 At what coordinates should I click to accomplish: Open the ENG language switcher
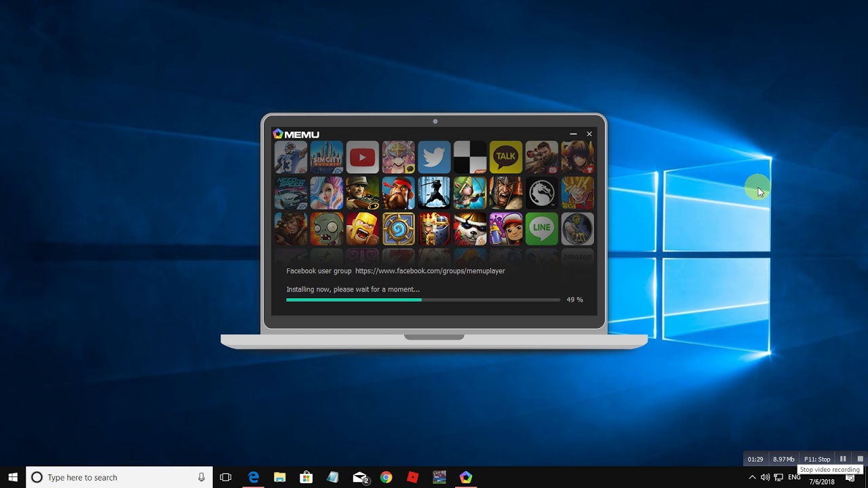794,477
